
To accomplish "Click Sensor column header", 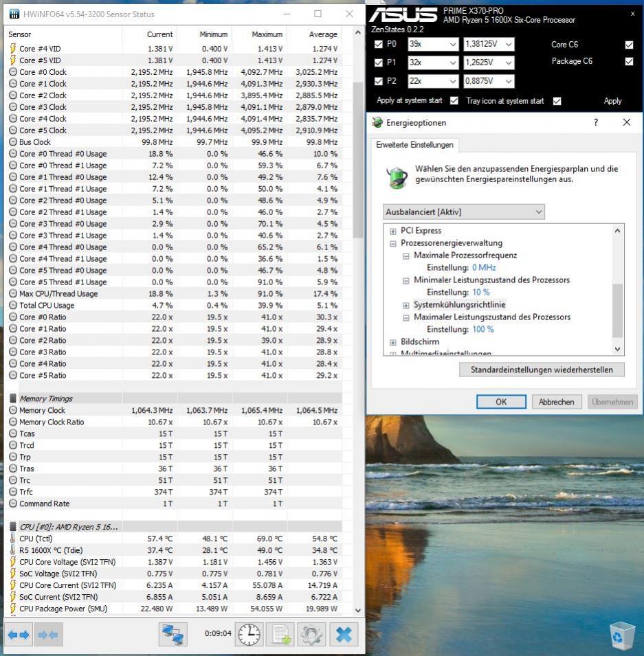I will click(20, 34).
